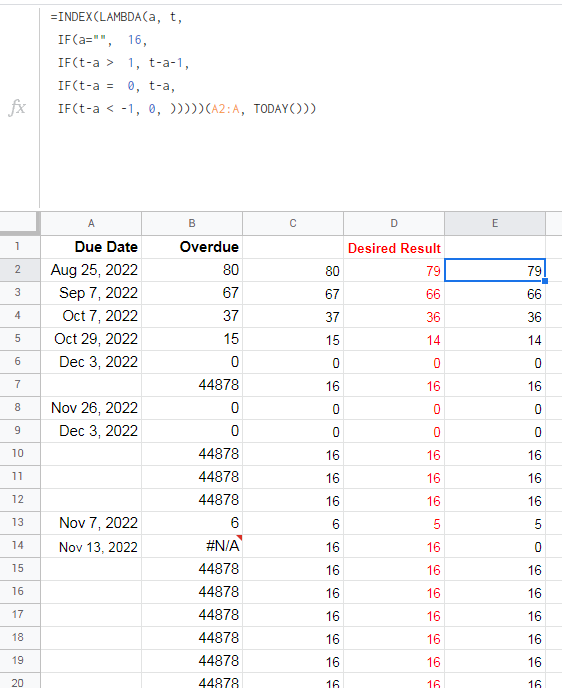The height and width of the screenshot is (688, 562).
Task: Click red value 36 in column D
Action: 394,316
